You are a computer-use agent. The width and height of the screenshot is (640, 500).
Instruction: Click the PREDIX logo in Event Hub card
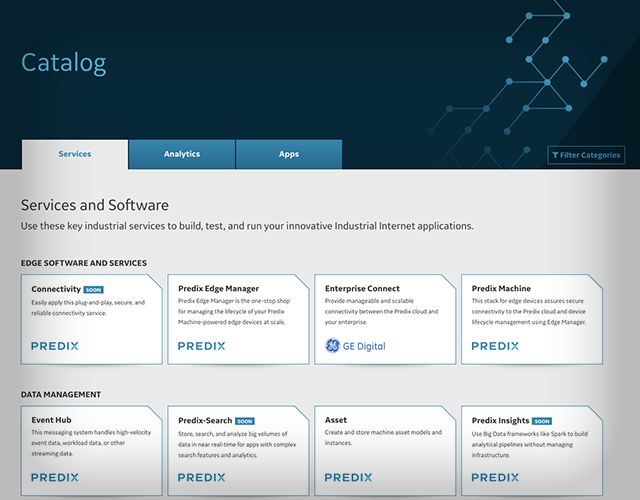coord(55,478)
